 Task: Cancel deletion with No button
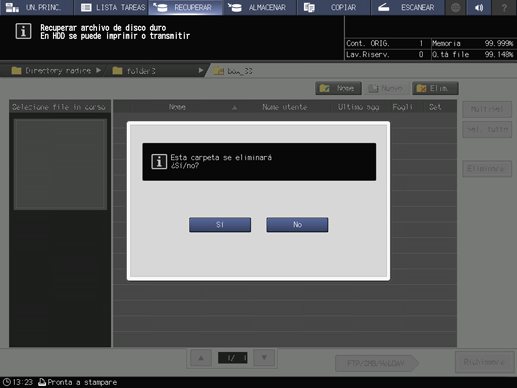pyautogui.click(x=297, y=225)
